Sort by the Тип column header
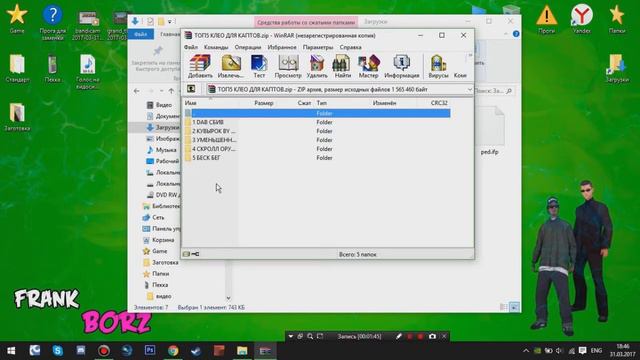 pyautogui.click(x=322, y=103)
